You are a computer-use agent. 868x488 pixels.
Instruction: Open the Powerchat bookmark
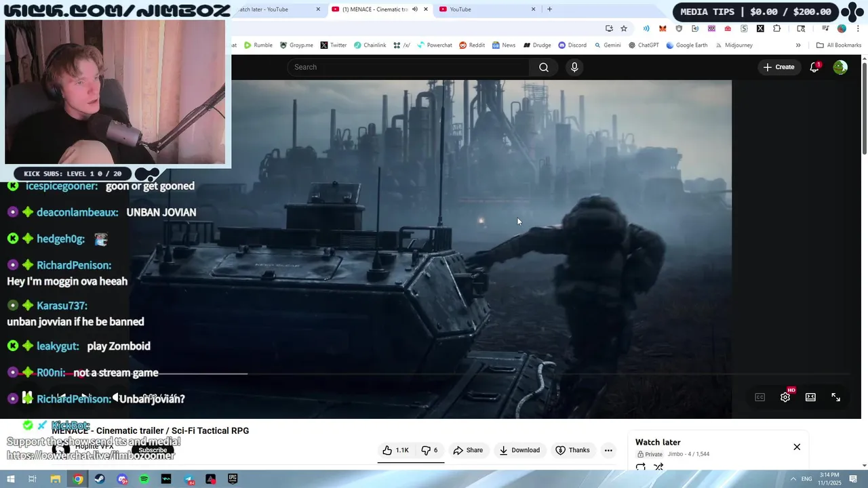(x=434, y=45)
